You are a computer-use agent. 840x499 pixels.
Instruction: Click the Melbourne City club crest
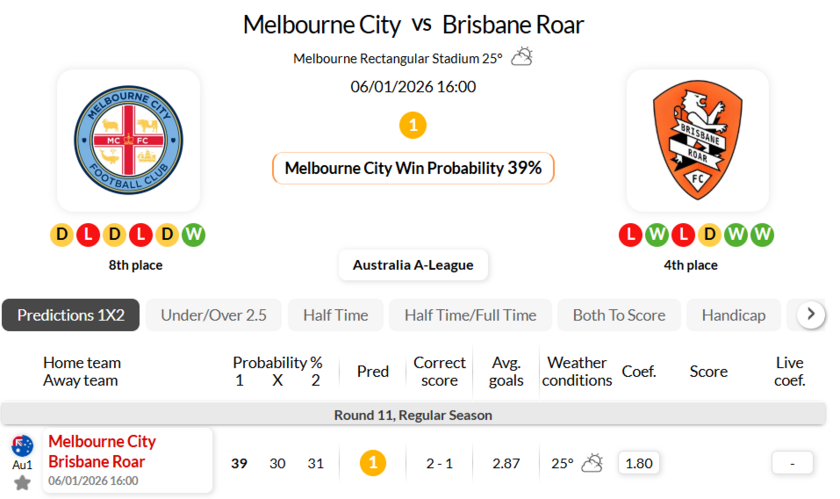pyautogui.click(x=128, y=140)
